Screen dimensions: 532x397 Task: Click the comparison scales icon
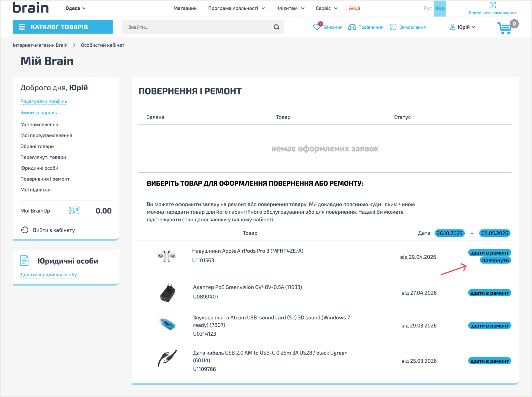(x=352, y=27)
